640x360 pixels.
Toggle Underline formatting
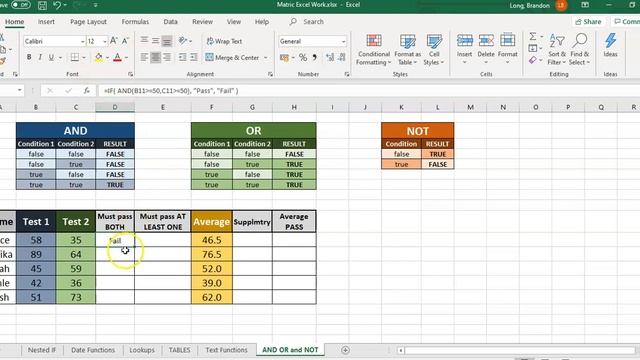click(x=51, y=58)
